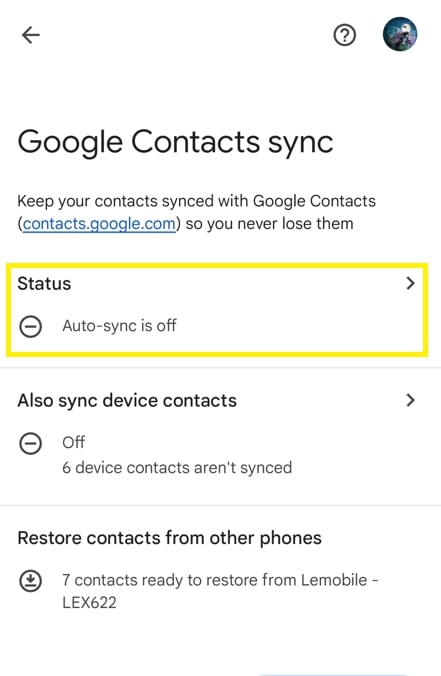Screen dimensions: 441x676
Task: Open 'Also sync device contacts' heading
Action: (x=127, y=401)
